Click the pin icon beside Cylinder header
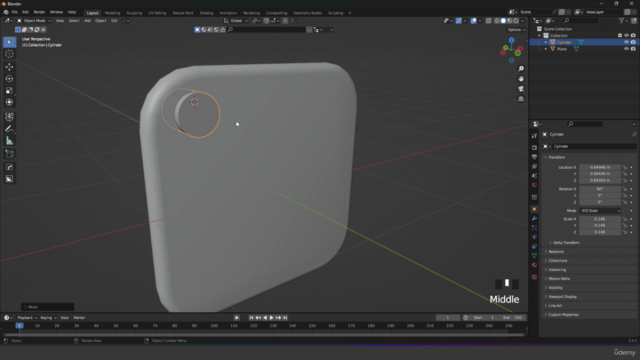Viewport: 640px width, 360px height. click(633, 134)
